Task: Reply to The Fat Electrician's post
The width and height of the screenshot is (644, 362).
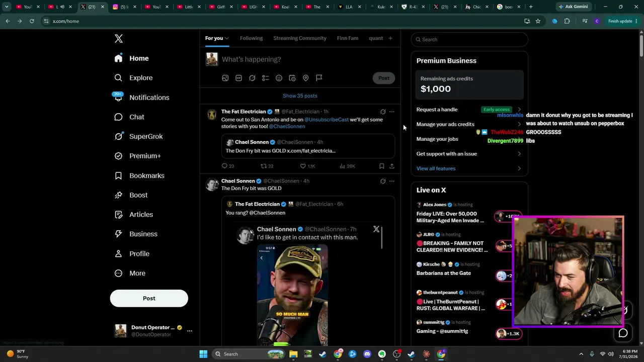Action: tap(228, 166)
